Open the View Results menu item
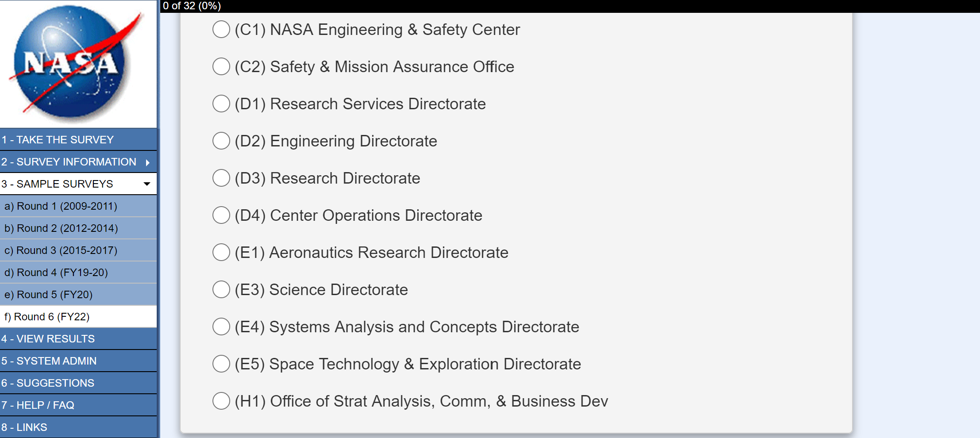 pos(48,339)
